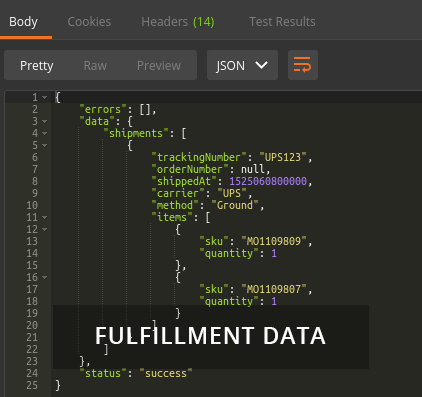Click the "trackingNumber" key
The width and height of the screenshot is (422, 397).
[199, 157]
